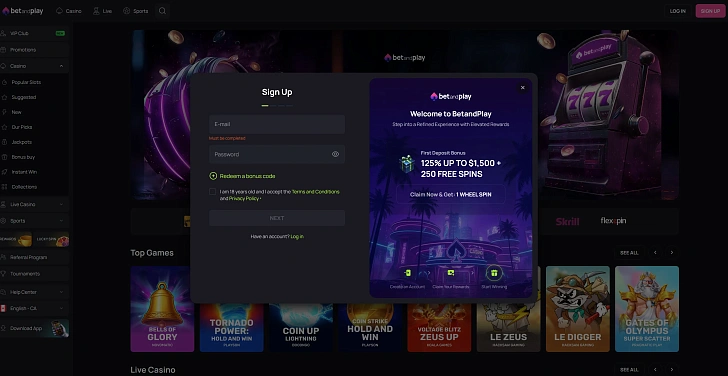Click the Referral Program icon
The height and width of the screenshot is (376, 728).
coord(4,257)
